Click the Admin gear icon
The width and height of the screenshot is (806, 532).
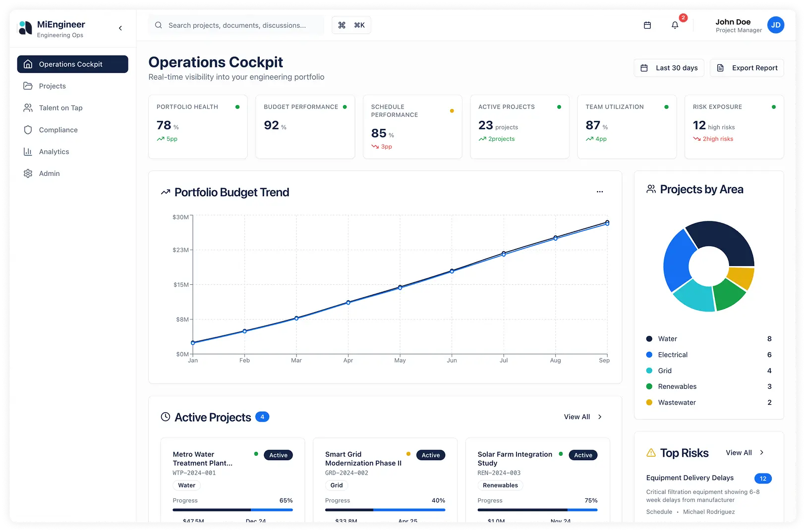28,173
